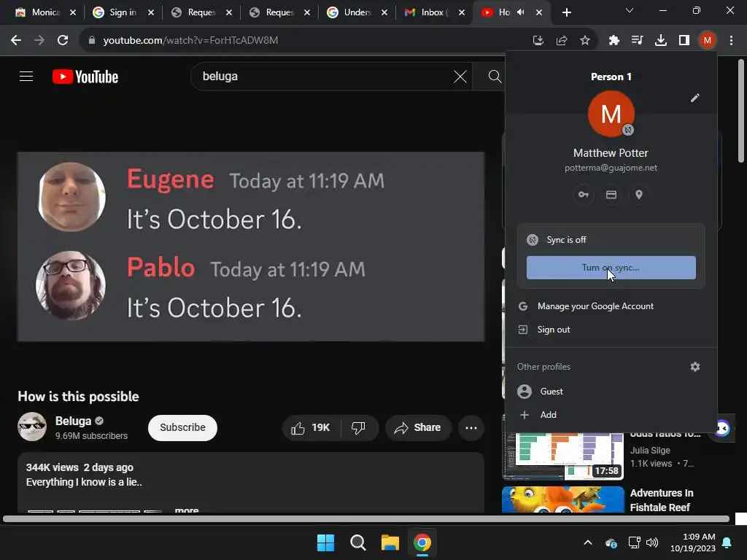
Task: Expand video description with more
Action: pos(187,510)
